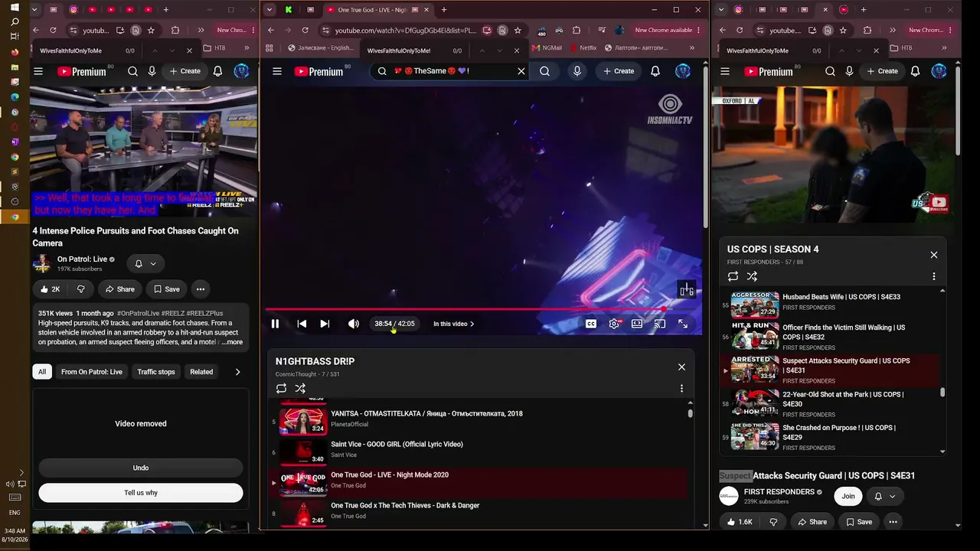Toggle loop on N1GHTBASS DR!P playlist

coord(282,389)
